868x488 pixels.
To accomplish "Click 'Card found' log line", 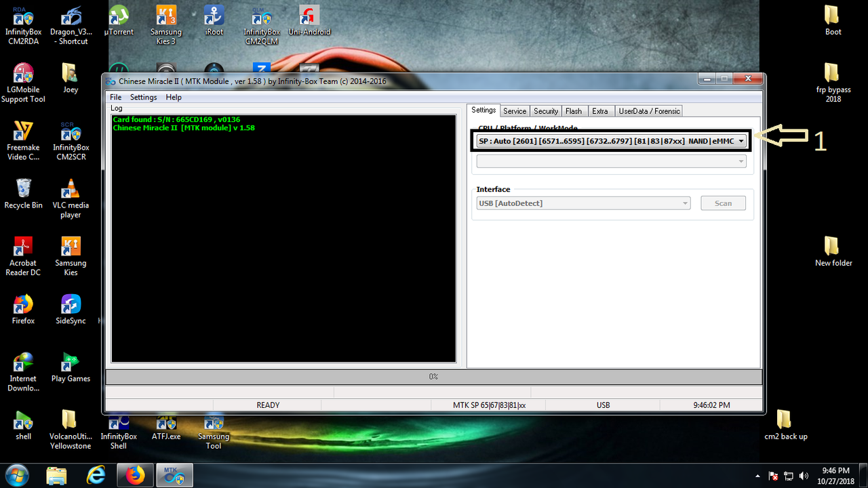I will point(176,120).
